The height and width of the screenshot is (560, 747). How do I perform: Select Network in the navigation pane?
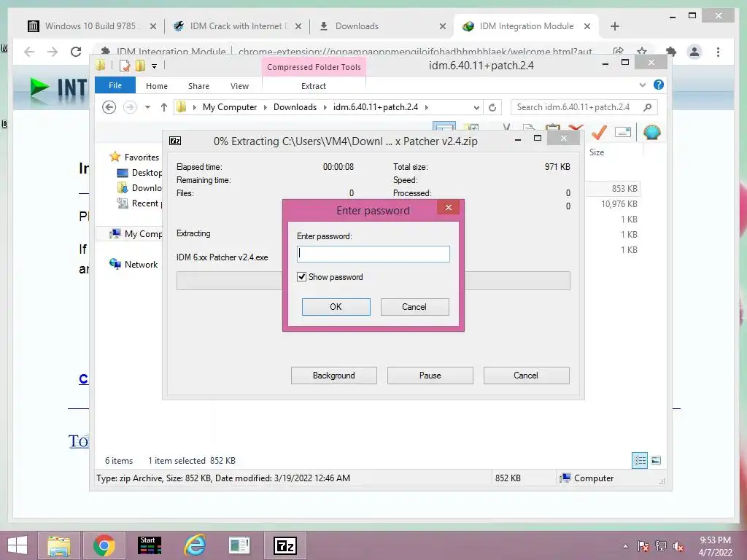(141, 264)
